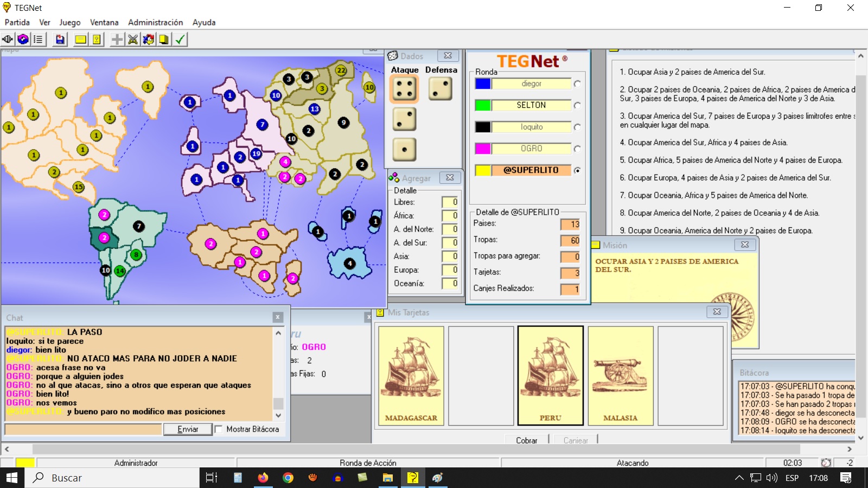Open the Administración menu
Viewport: 868px width, 488px height.
[x=155, y=22]
